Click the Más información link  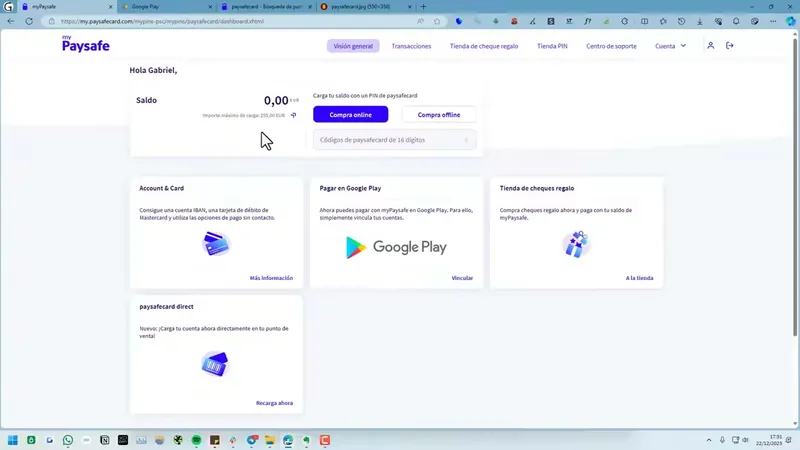click(x=271, y=278)
